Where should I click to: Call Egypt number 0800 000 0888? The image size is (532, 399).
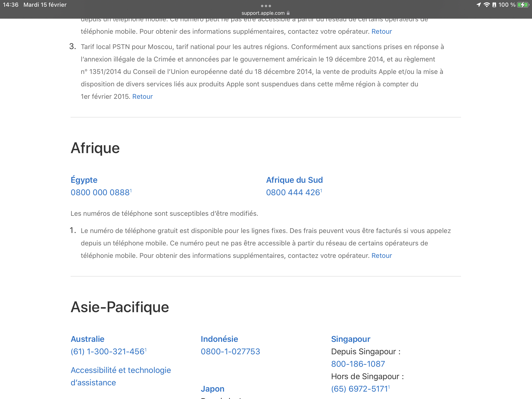click(x=100, y=192)
